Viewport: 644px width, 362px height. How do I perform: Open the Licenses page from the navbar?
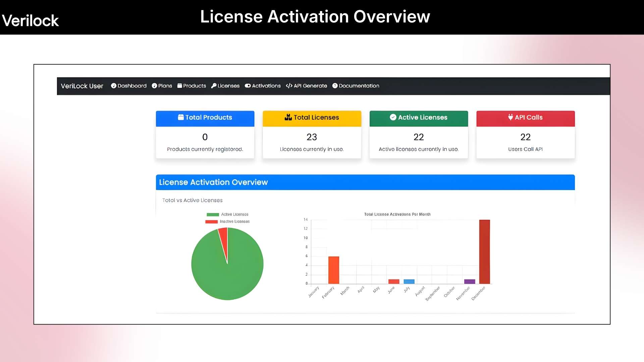228,86
